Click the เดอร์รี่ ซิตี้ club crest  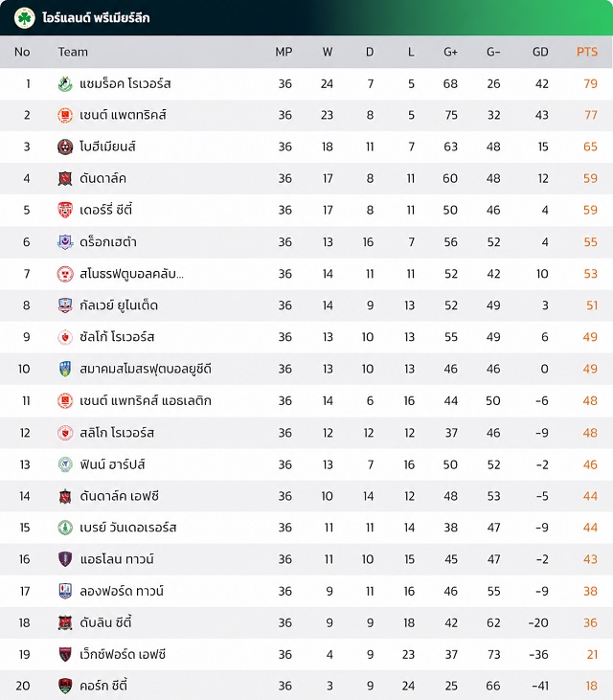[x=65, y=210]
